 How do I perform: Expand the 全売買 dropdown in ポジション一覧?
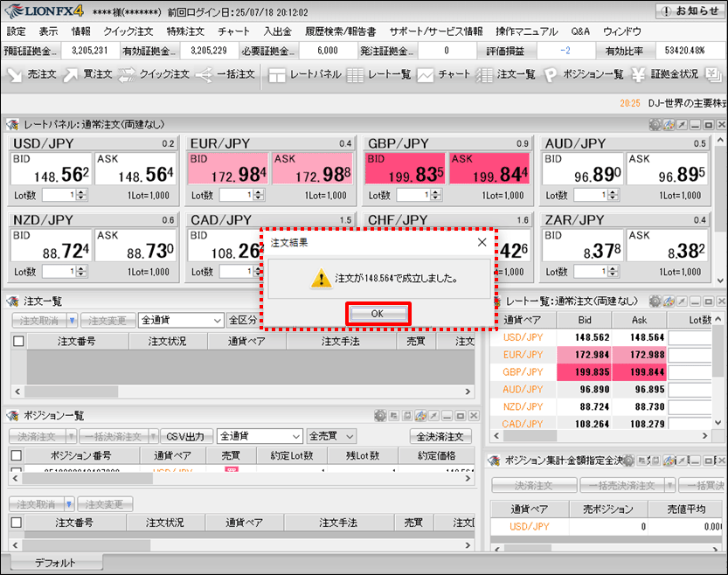331,436
